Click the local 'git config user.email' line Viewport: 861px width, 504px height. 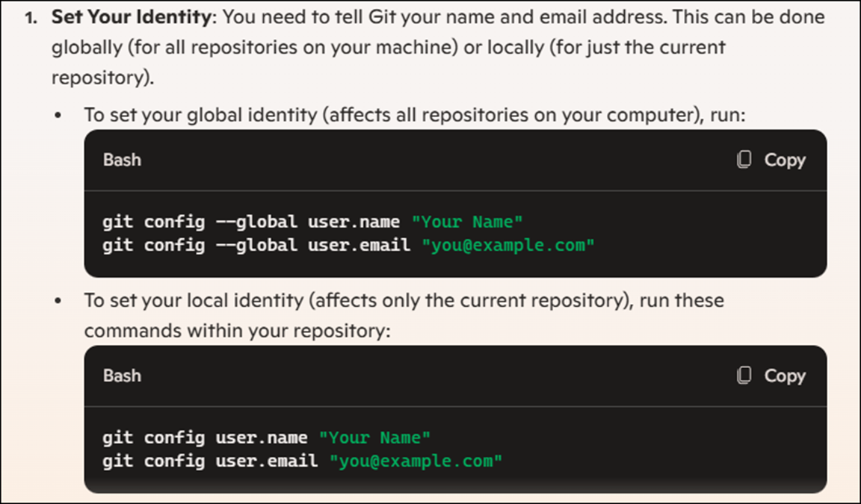click(x=302, y=461)
